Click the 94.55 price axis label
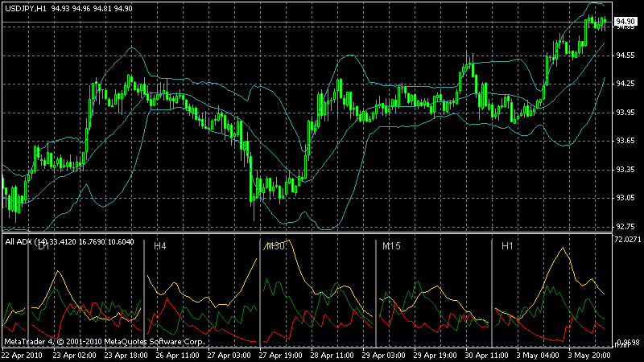644x362 pixels. 625,56
